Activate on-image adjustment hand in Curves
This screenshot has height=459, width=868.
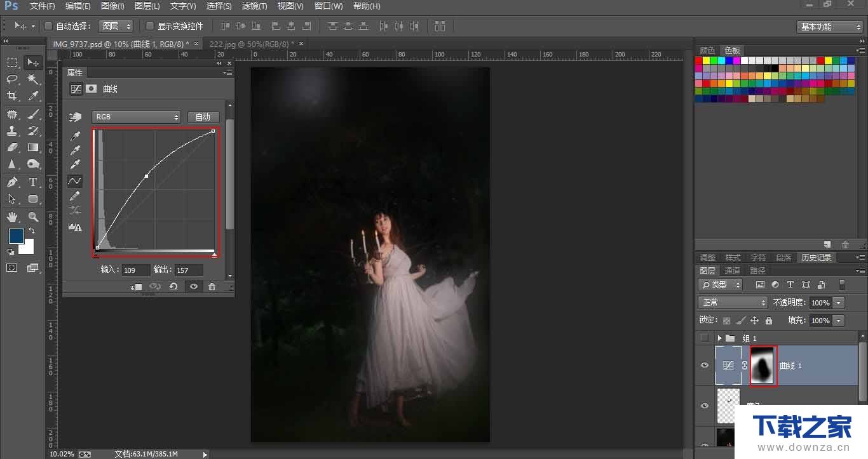pos(75,117)
